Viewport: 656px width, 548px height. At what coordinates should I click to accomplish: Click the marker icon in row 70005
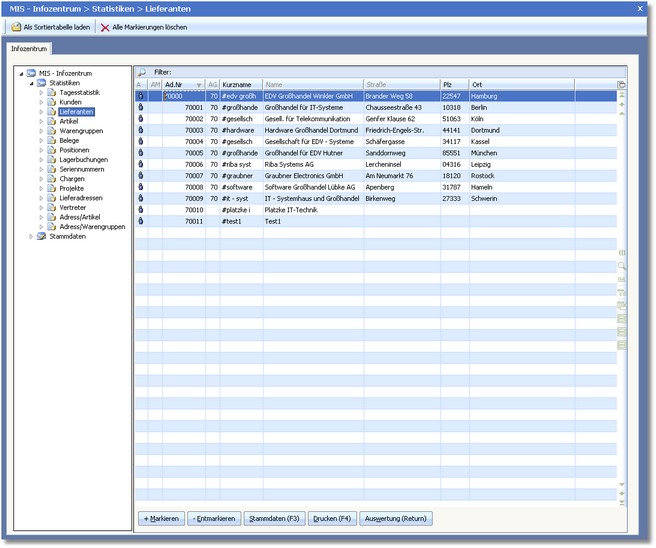[140, 153]
